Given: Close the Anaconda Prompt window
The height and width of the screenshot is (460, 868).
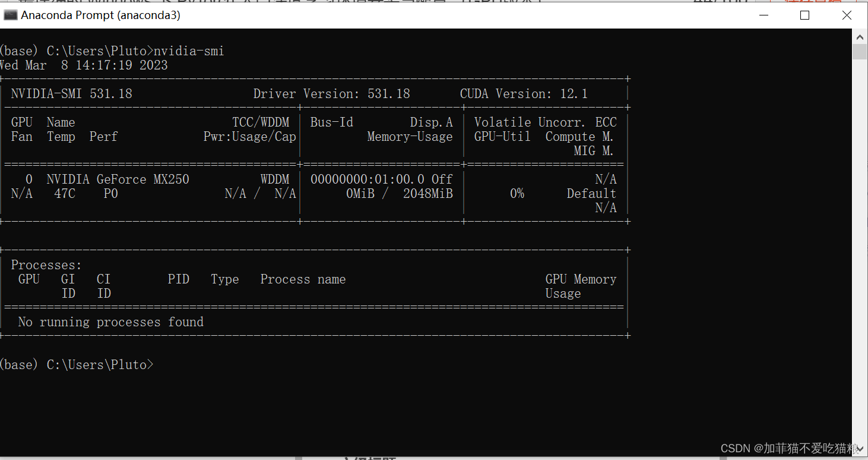Looking at the screenshot, I should pyautogui.click(x=847, y=15).
